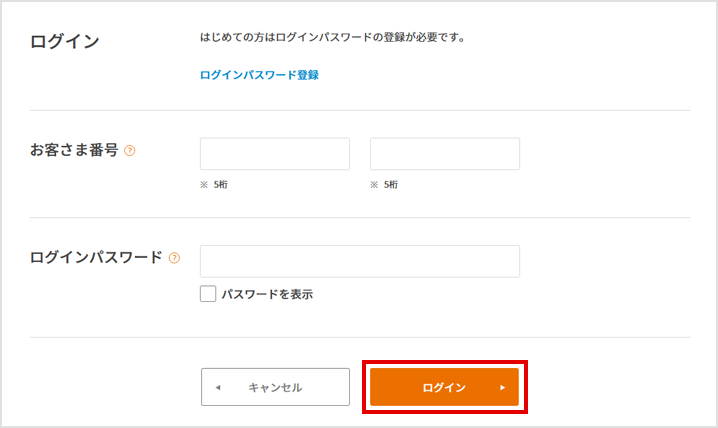This screenshot has width=718, height=428.
Task: Click the help icon beside お客さま番号
Action: click(130, 151)
